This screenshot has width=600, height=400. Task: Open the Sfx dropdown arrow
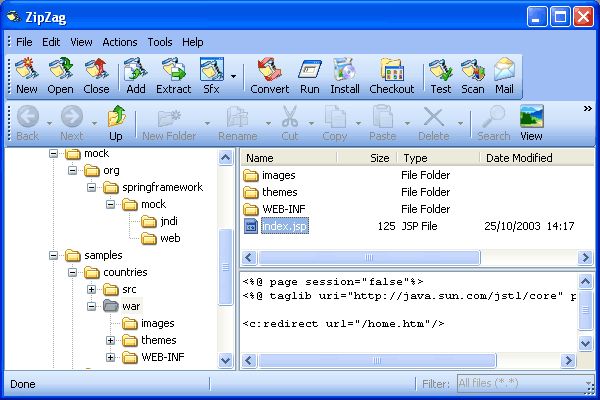(234, 76)
